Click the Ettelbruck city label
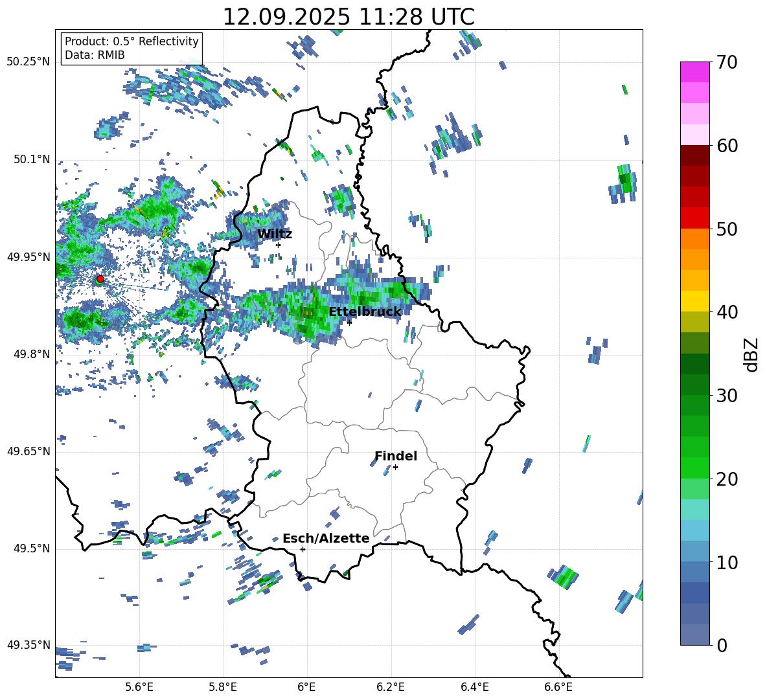Viewport: 767px width, 700px height. point(365,311)
